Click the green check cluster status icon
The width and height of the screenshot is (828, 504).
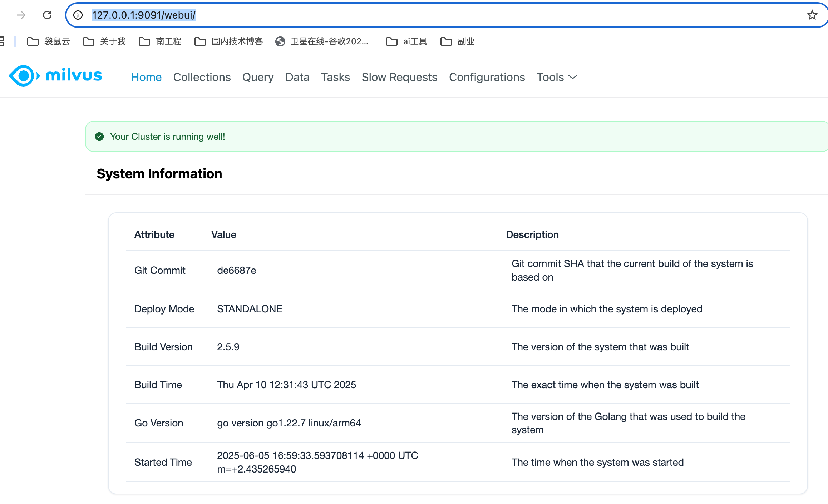pos(99,137)
